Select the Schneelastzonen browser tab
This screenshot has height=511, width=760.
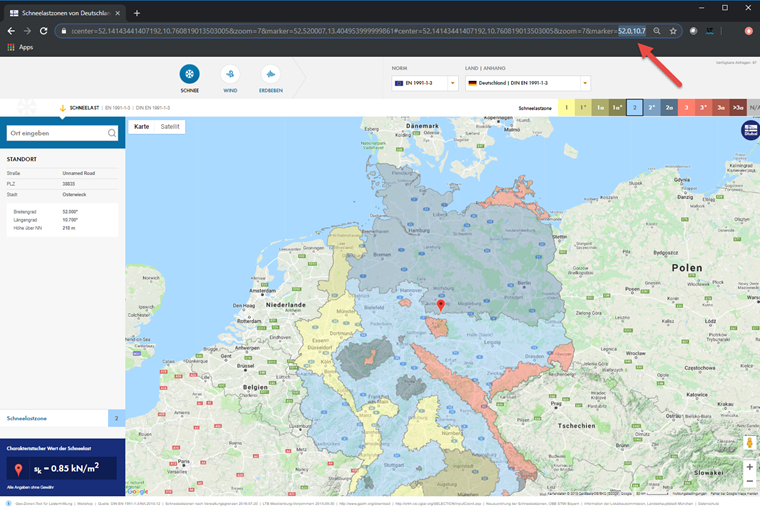tap(65, 13)
